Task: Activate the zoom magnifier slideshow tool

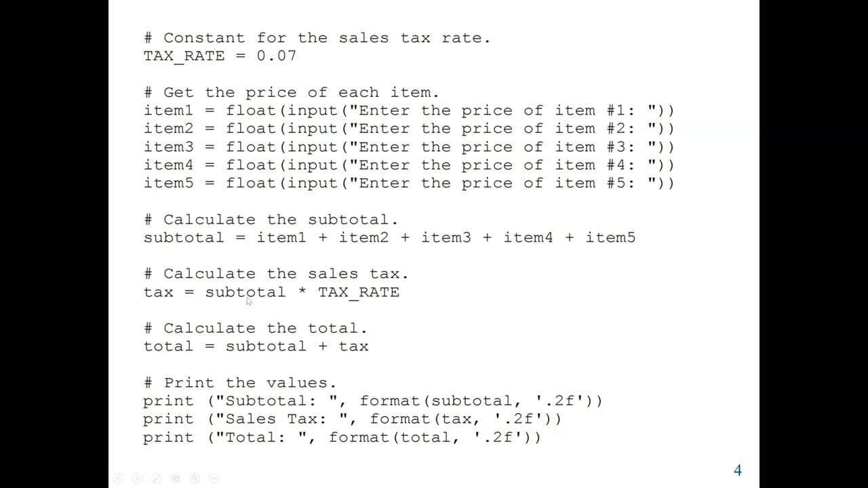Action: [x=195, y=478]
